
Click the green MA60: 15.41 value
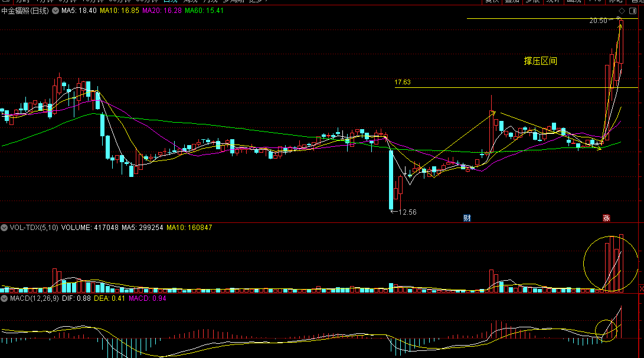204,11
